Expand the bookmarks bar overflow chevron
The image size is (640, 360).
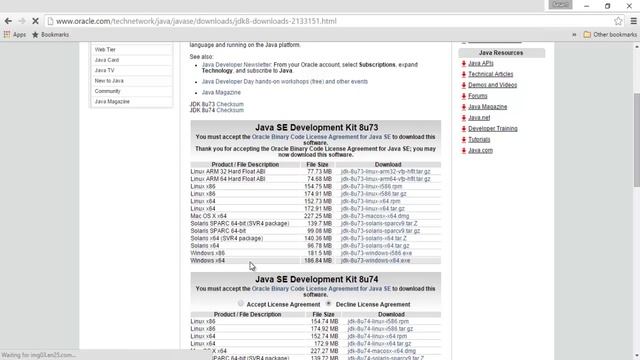coord(574,35)
